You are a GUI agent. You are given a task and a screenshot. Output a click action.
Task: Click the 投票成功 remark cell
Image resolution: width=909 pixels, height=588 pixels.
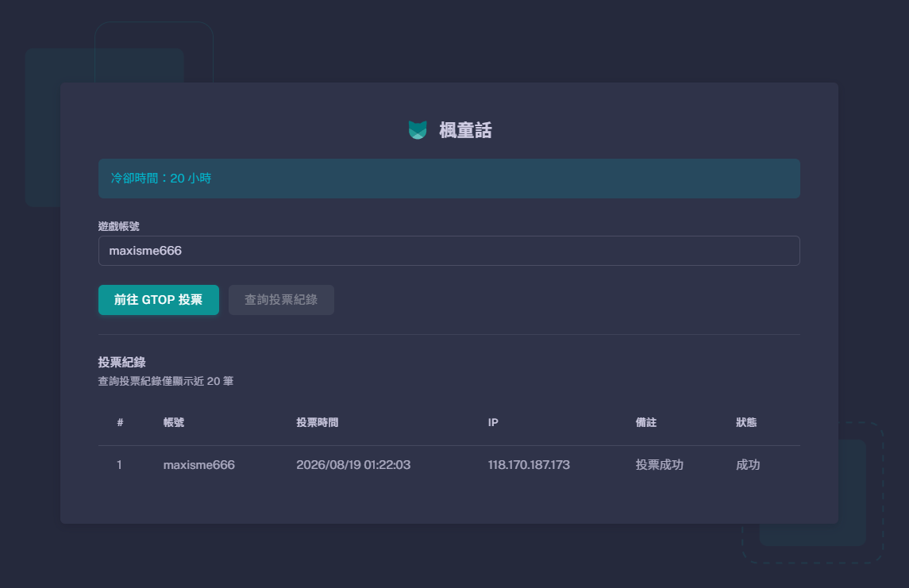pos(659,465)
